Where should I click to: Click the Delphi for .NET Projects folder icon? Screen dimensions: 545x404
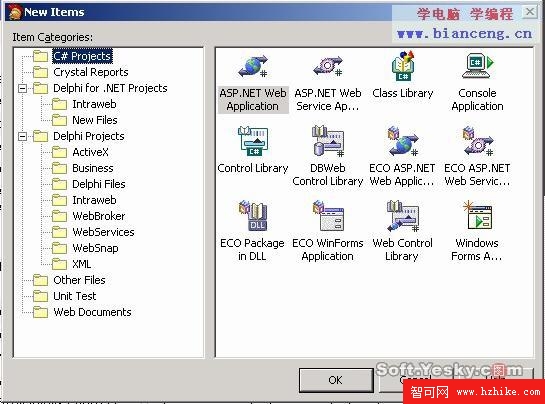40,88
